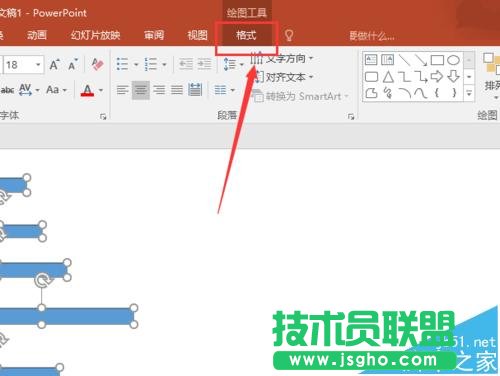Decrease the list indent level
500x376 pixels.
pos(186,64)
